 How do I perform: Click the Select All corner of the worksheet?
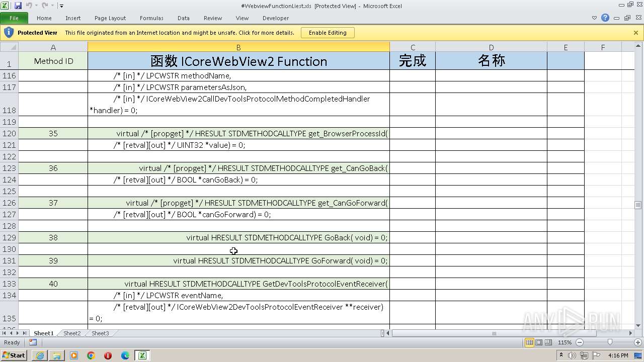click(x=9, y=47)
